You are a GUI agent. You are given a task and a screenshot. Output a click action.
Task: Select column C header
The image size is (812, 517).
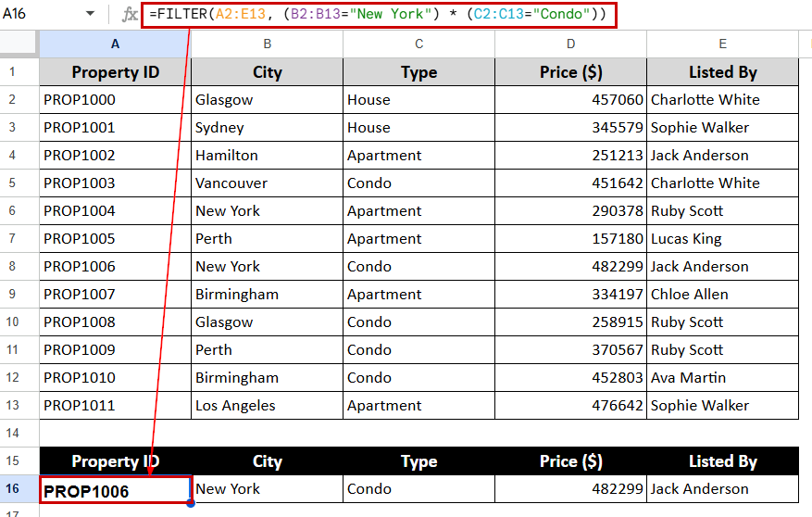pyautogui.click(x=418, y=44)
